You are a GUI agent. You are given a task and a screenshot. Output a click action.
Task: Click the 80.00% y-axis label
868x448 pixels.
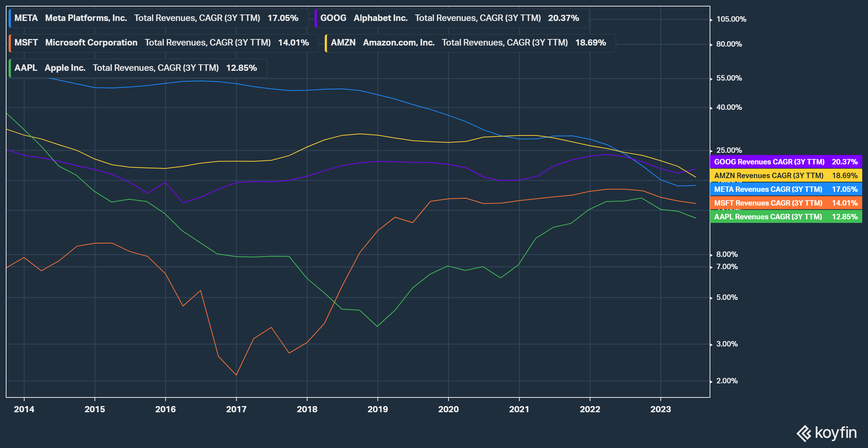pyautogui.click(x=729, y=44)
